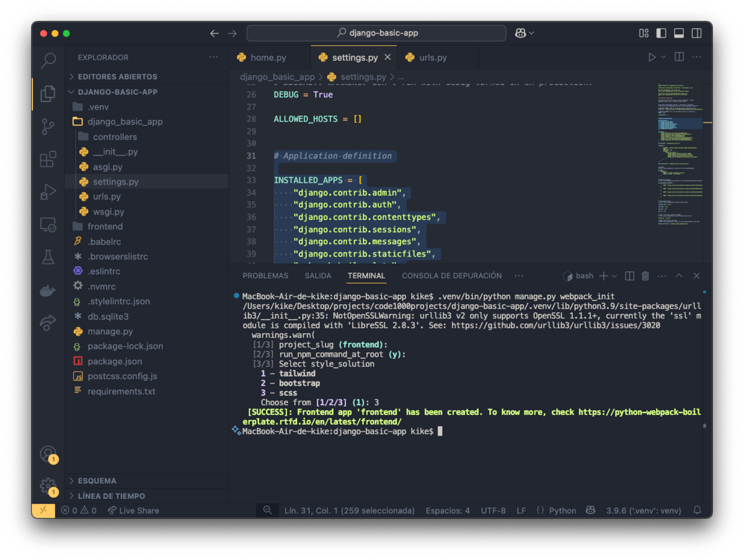
Task: Open the Problemas panel tab
Action: [265, 276]
